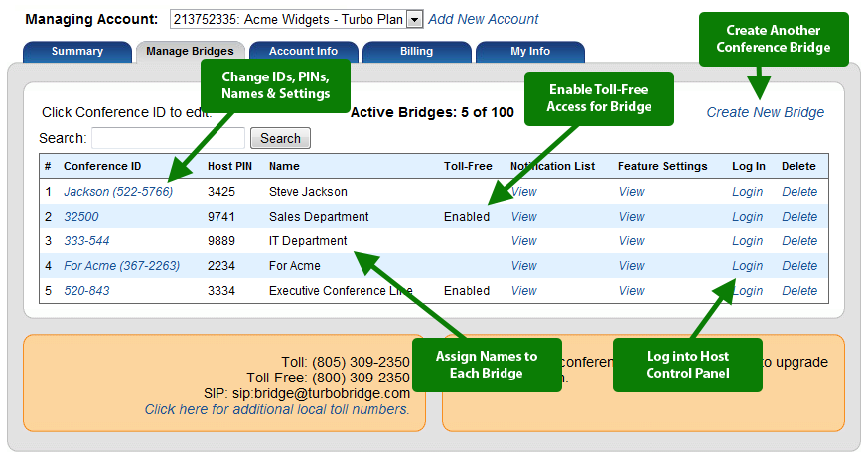Login to the Sales Department bridge

pos(747,217)
